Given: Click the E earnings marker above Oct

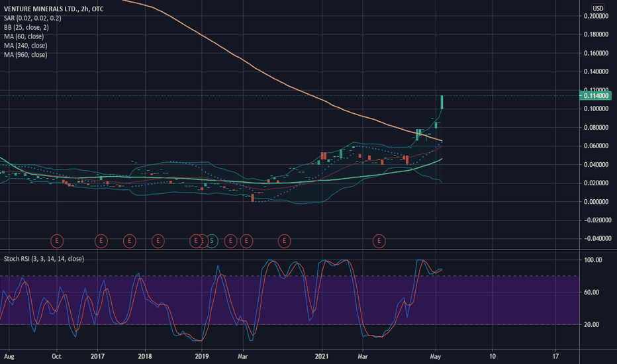Looking at the screenshot, I should click(x=57, y=241).
